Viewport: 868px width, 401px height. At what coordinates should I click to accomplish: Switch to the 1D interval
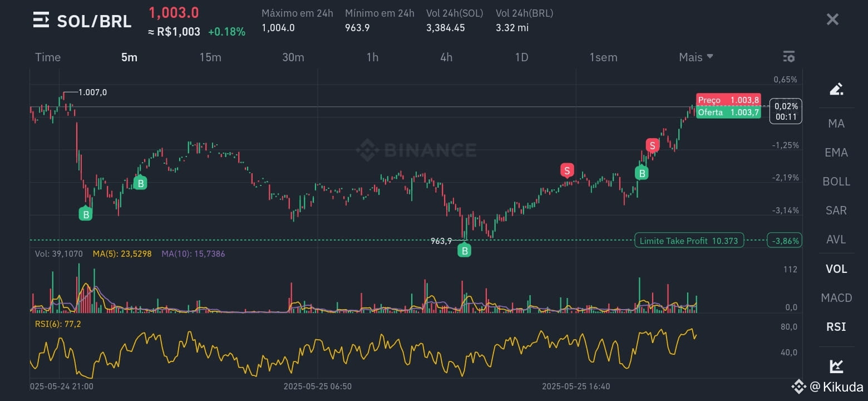point(521,57)
